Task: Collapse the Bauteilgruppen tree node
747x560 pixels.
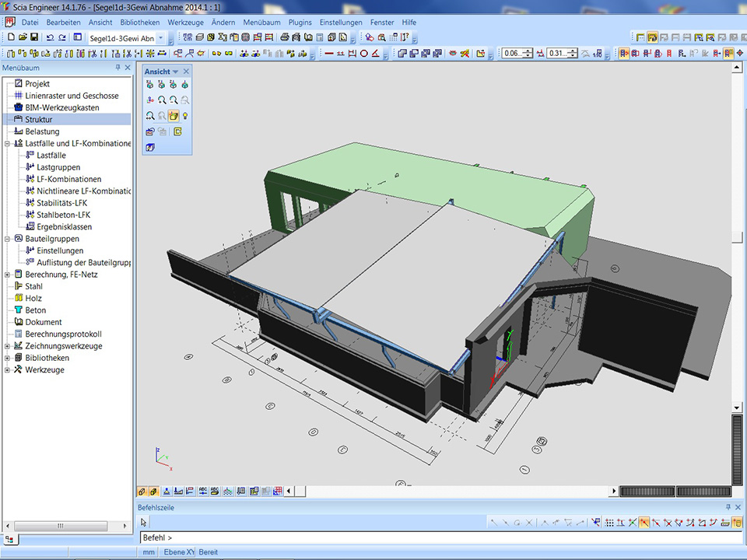Action: (7, 239)
